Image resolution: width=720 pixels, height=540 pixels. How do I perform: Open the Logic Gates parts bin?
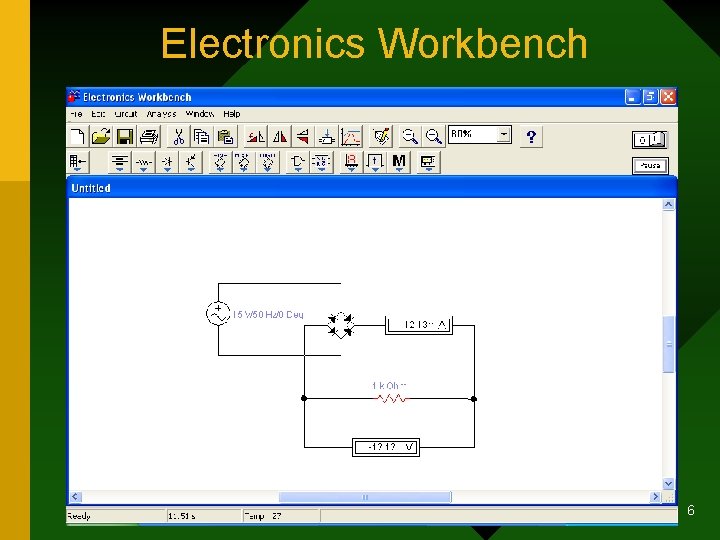click(x=297, y=162)
